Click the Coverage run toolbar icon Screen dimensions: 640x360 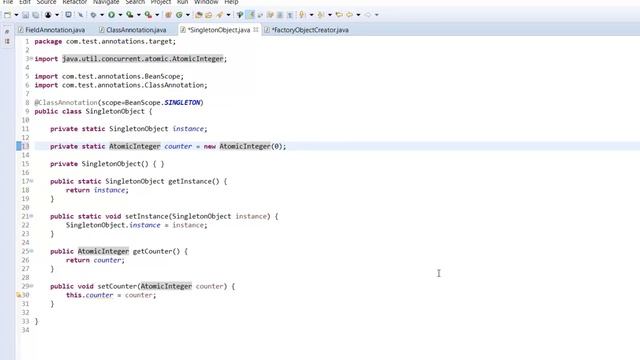coord(129,15)
